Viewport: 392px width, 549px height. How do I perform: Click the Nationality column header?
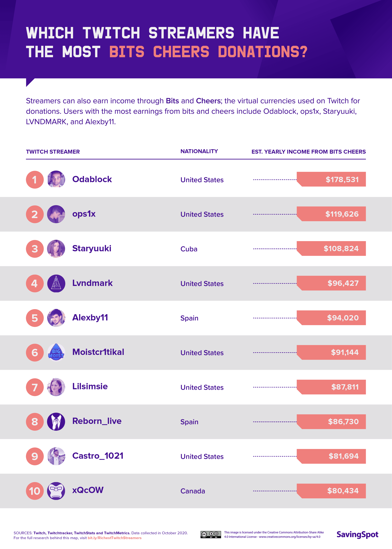199,151
